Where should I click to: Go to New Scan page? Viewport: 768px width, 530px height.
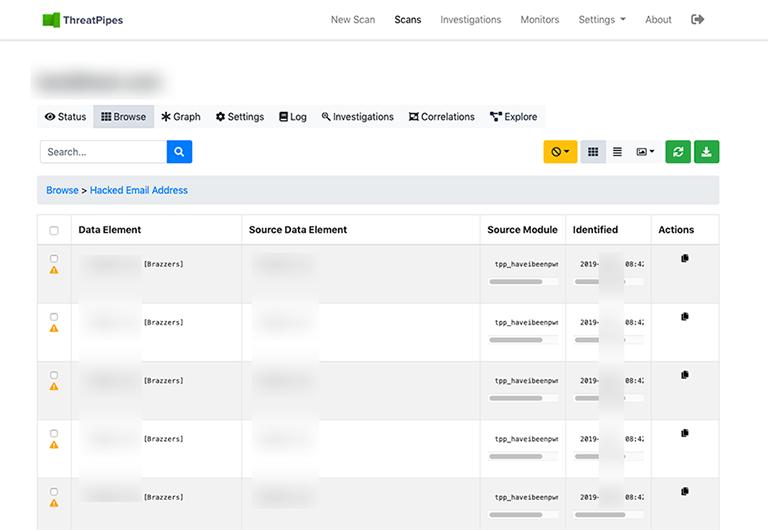point(353,19)
